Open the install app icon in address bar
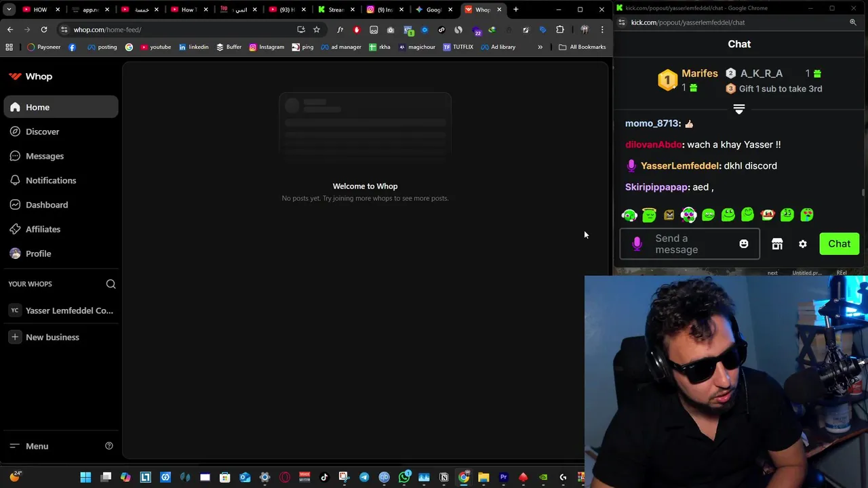Viewport: 868px width, 488px height. (300, 30)
